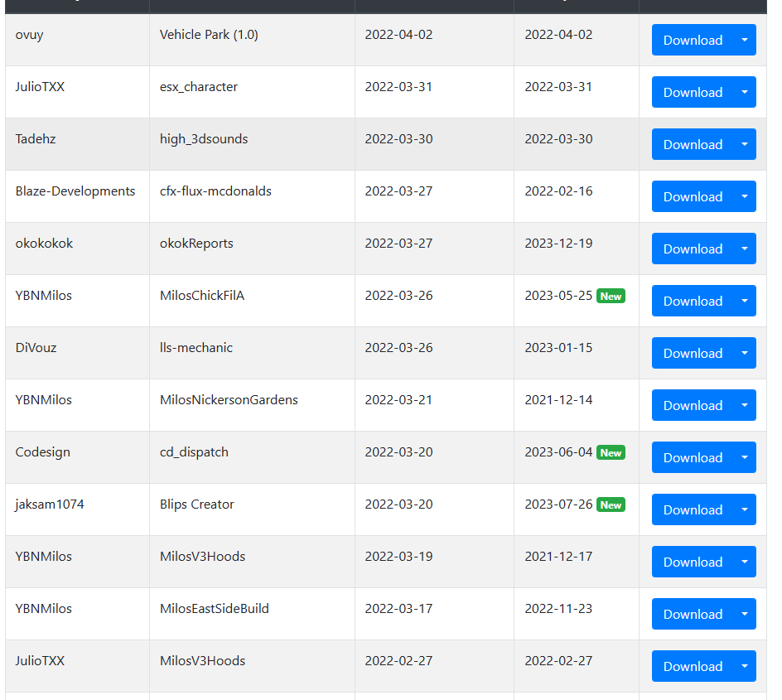This screenshot has width=782, height=700.
Task: Expand download options for lls-mechanic
Action: (x=745, y=353)
